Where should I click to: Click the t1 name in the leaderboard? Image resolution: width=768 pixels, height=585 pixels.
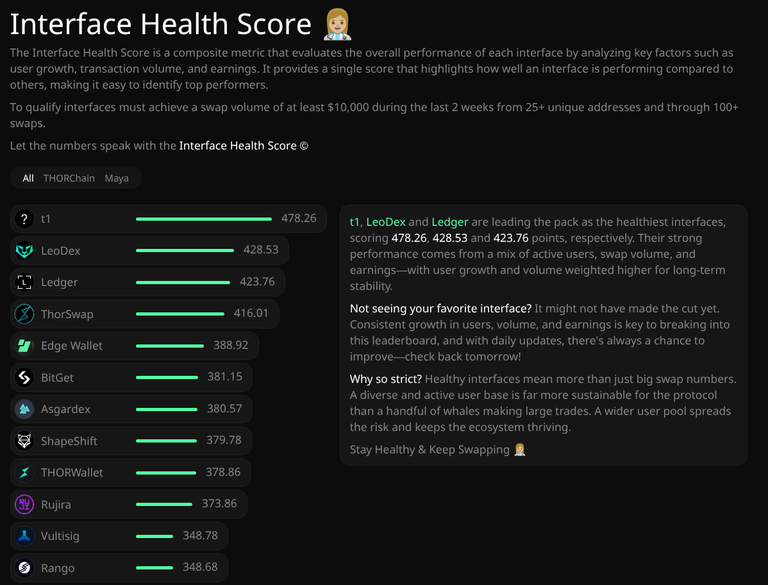46,219
